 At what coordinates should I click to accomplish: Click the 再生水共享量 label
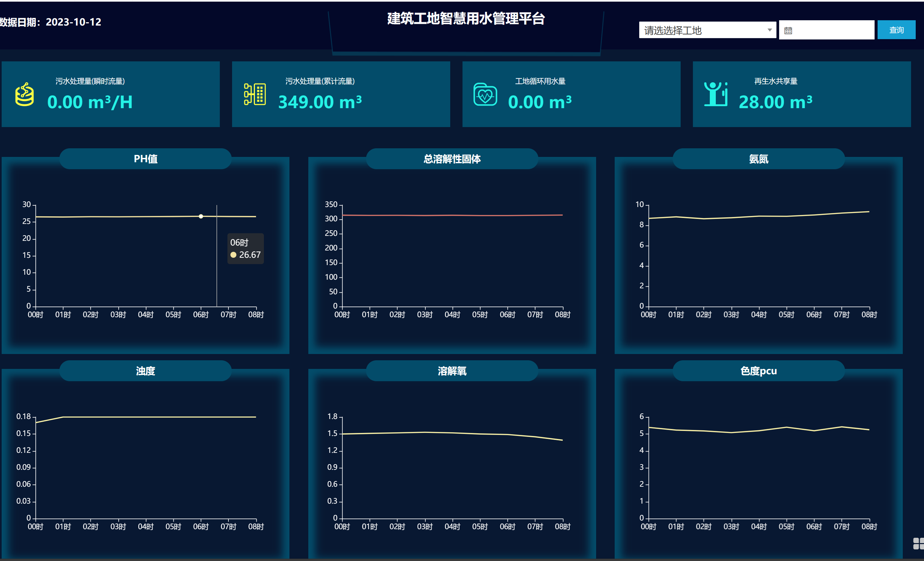click(775, 81)
